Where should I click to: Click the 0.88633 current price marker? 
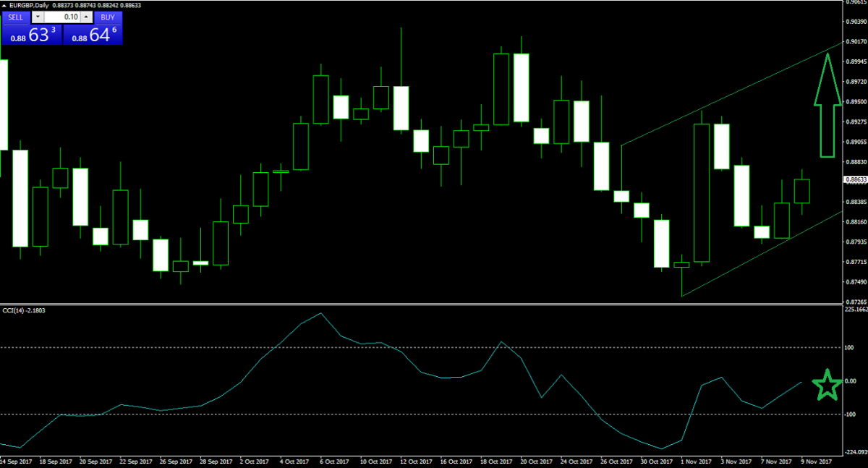click(x=855, y=179)
